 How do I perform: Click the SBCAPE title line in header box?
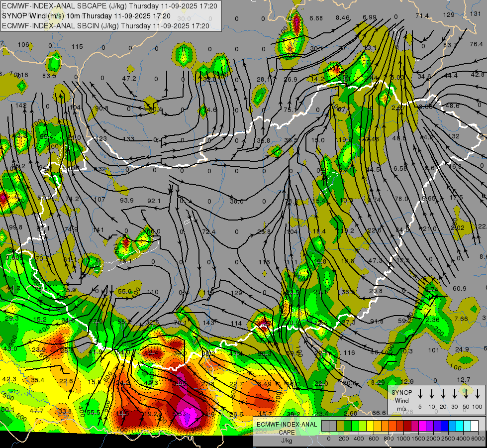click(109, 6)
